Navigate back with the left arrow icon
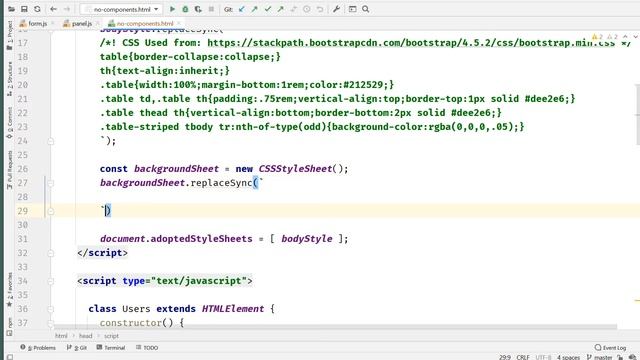Viewport: 640px width, 360px height. (53, 9)
